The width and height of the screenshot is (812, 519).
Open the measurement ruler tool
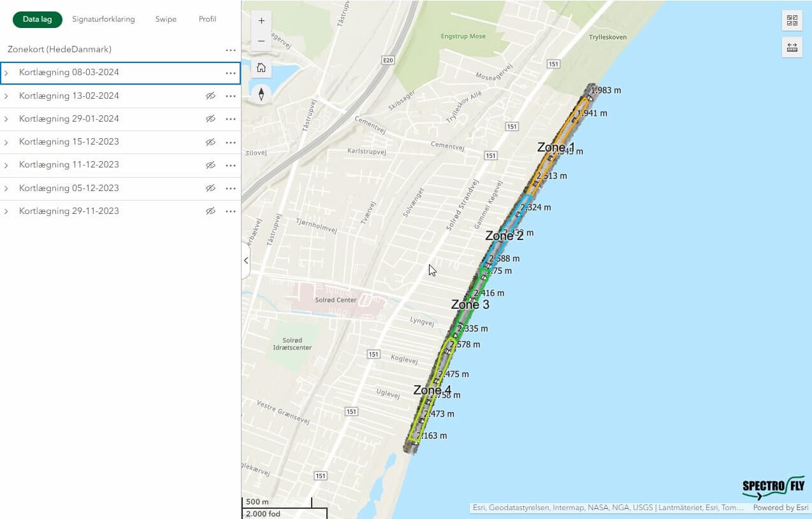(792, 47)
